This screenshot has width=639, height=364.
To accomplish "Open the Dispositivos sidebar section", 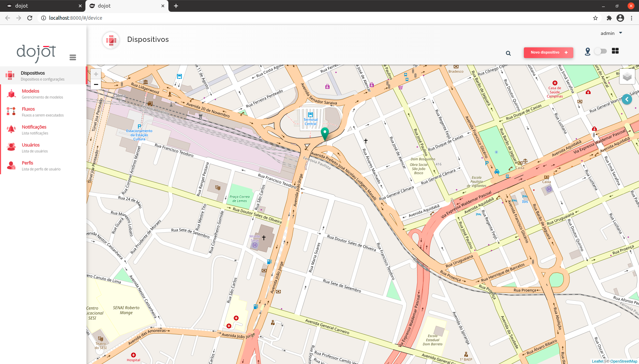I will [43, 75].
